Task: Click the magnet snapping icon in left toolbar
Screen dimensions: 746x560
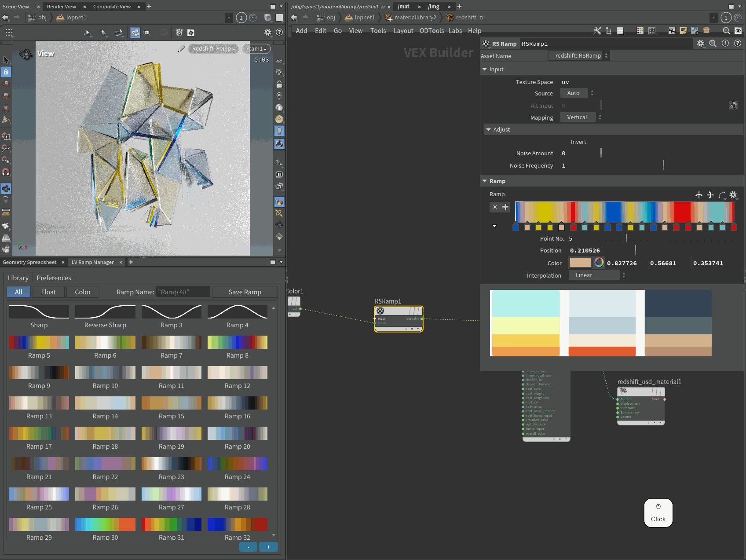Action: point(6,172)
